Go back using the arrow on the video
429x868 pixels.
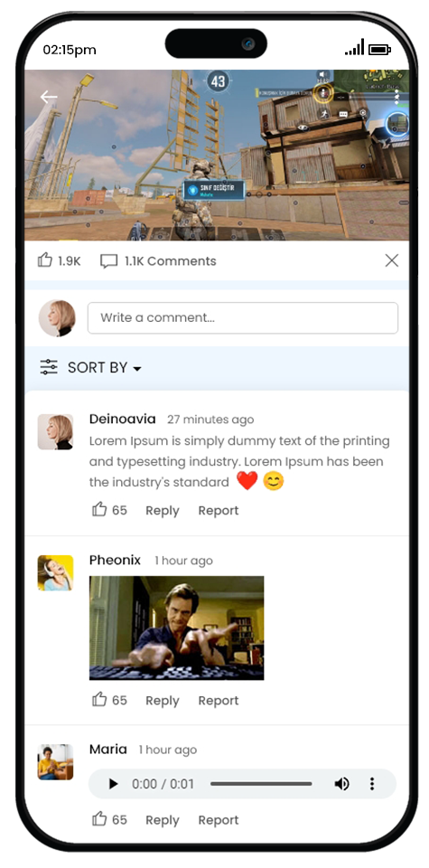click(x=49, y=98)
